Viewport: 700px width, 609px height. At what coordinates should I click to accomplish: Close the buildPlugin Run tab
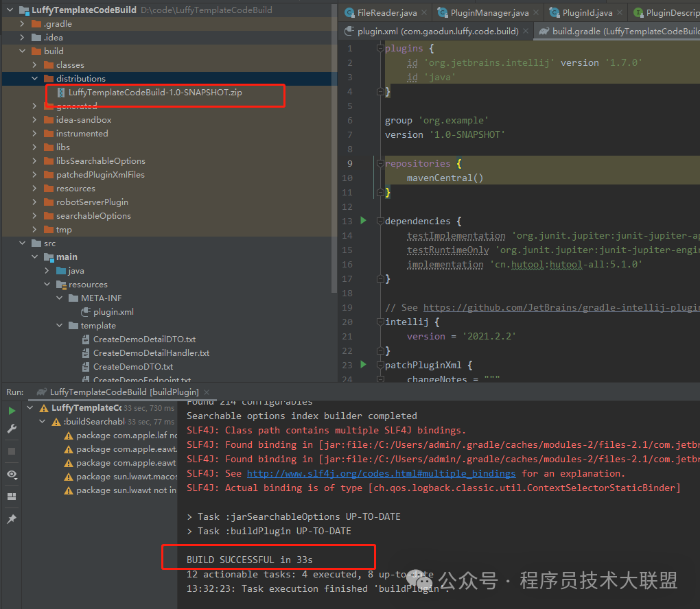coord(207,392)
